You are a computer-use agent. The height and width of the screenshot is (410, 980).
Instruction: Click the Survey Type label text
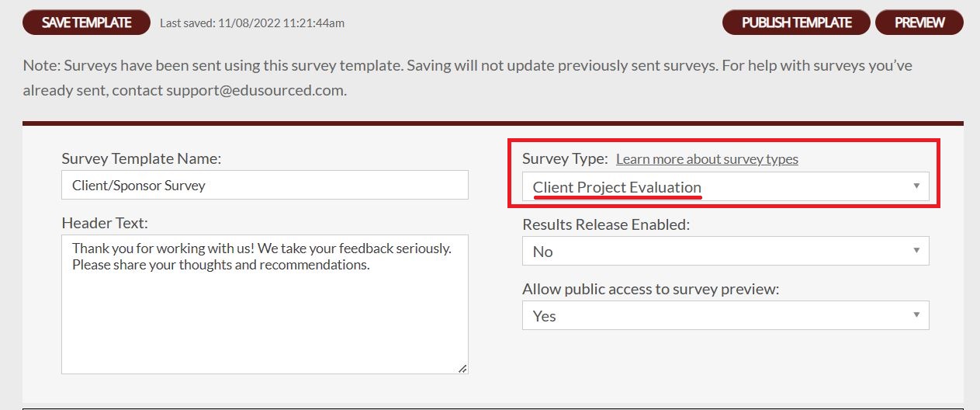point(565,158)
